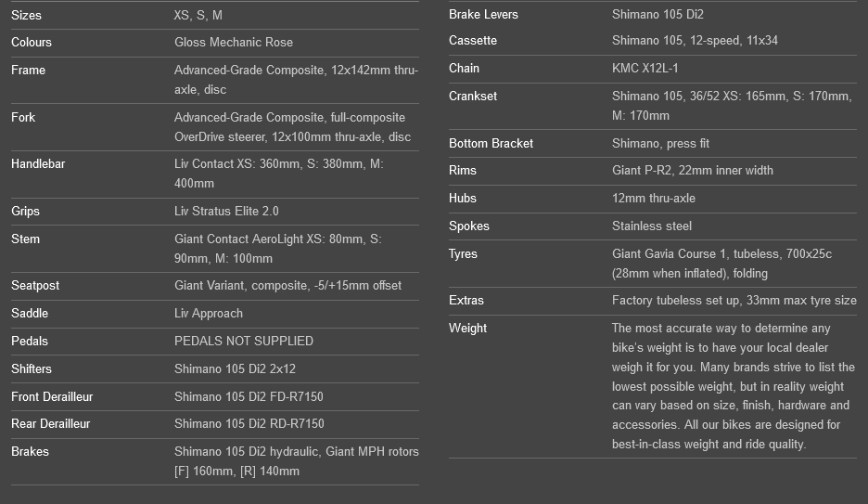Screen dimensions: 868x504
Task: Click the Sizes value XS, S, M
Action: [198, 16]
